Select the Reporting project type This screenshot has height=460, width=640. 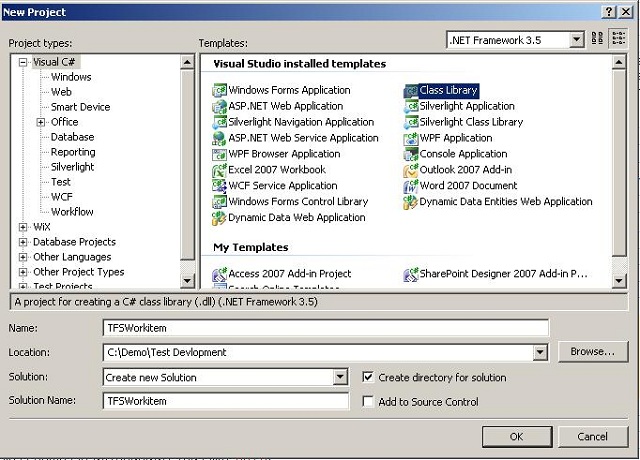[73, 152]
